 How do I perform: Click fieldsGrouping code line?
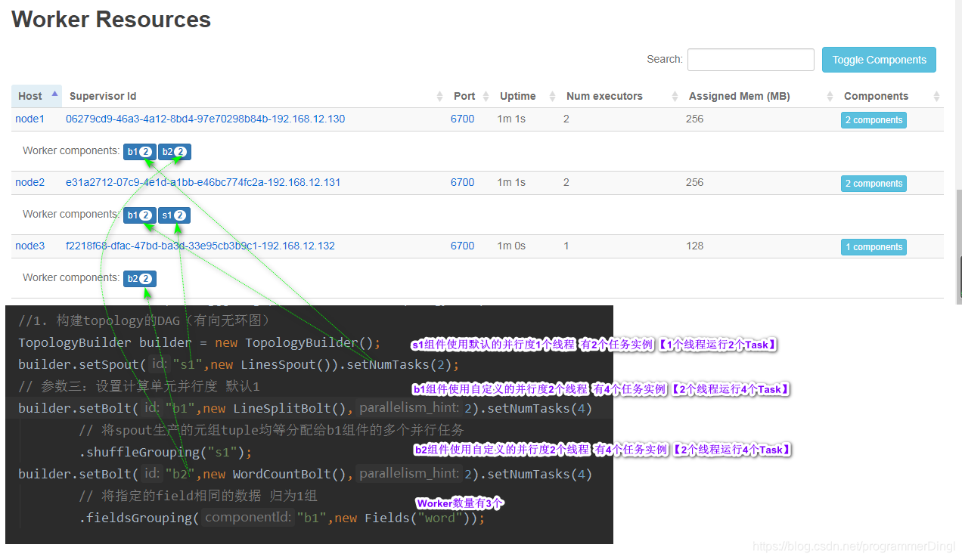tap(281, 518)
